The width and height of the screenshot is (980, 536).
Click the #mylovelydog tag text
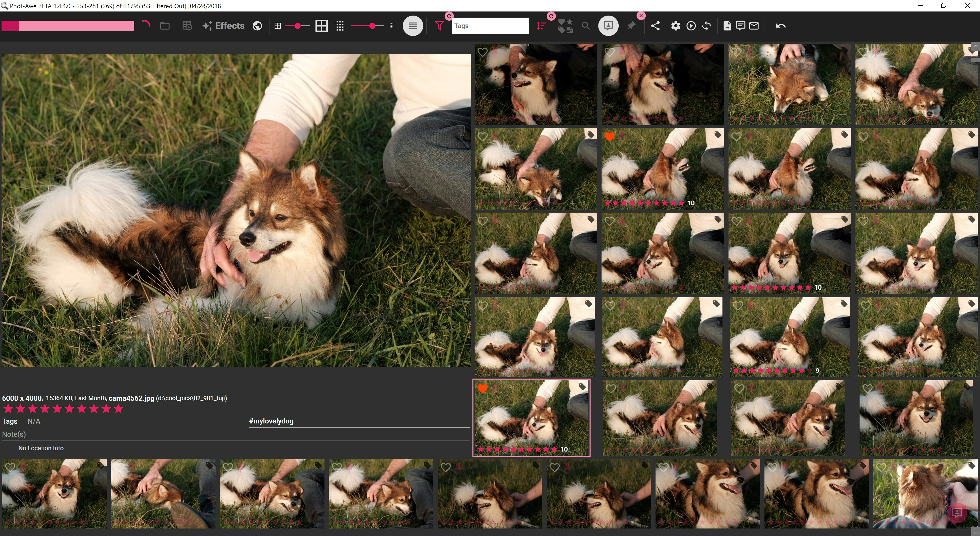pyautogui.click(x=271, y=421)
